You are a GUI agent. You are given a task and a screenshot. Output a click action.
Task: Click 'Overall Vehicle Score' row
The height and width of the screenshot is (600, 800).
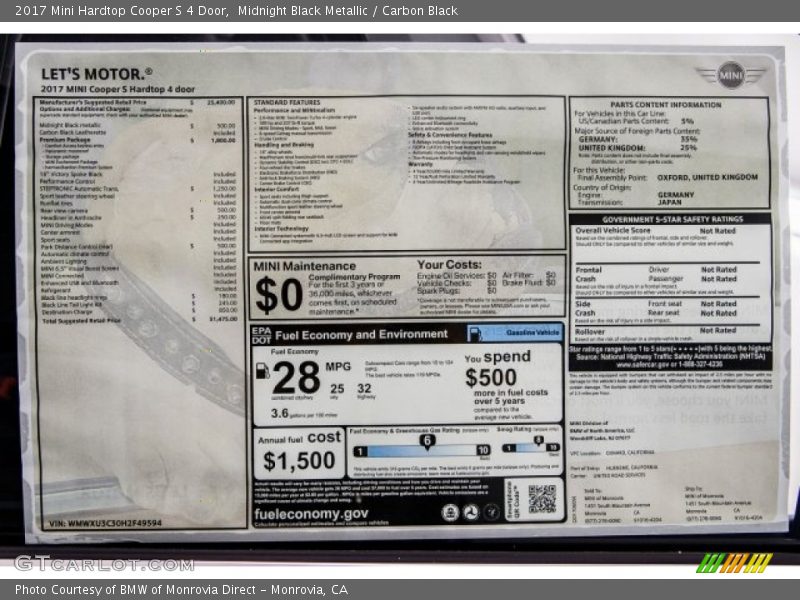[656, 231]
